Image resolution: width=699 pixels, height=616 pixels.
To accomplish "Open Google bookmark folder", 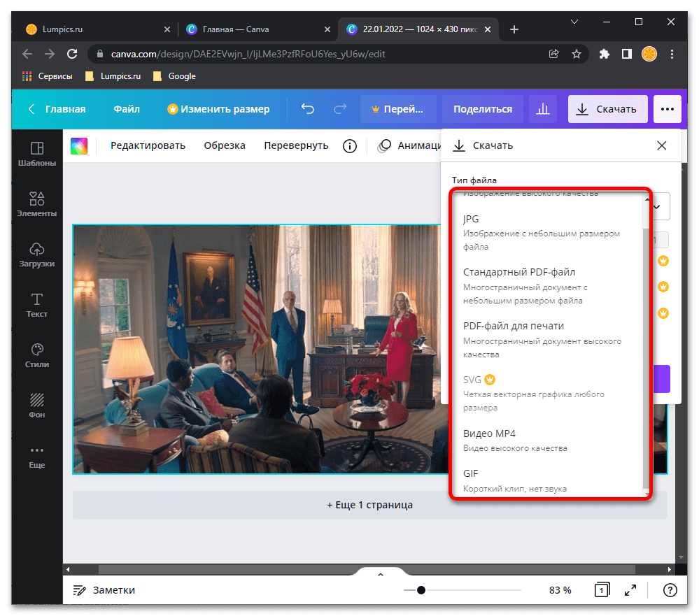I will tap(174, 76).
